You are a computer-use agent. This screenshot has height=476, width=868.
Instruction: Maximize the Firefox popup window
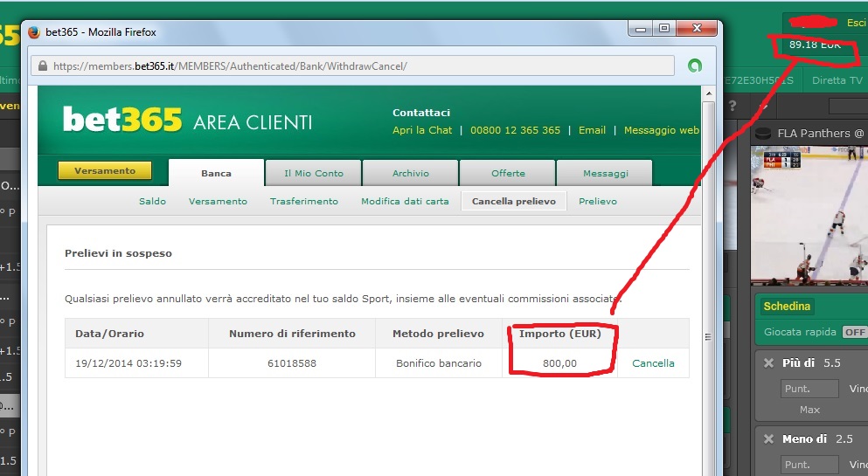(664, 28)
